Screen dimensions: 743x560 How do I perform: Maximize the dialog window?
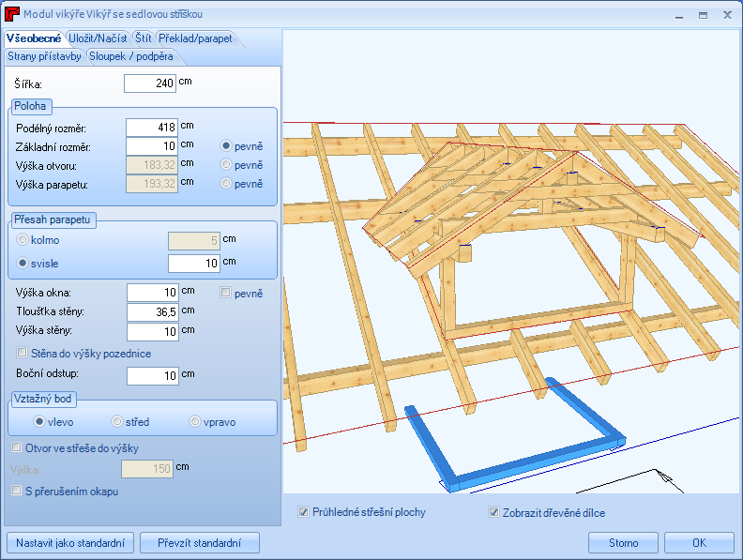(704, 15)
